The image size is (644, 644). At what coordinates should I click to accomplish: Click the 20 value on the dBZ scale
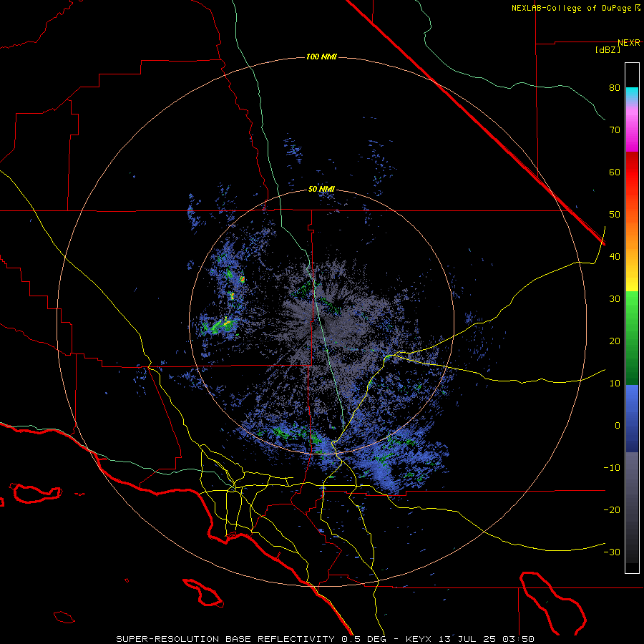coord(615,341)
